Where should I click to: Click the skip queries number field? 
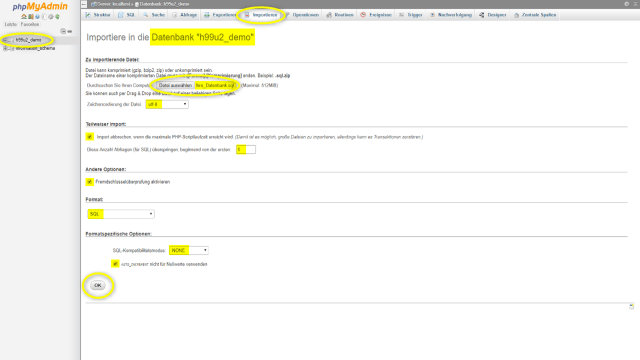246,149
